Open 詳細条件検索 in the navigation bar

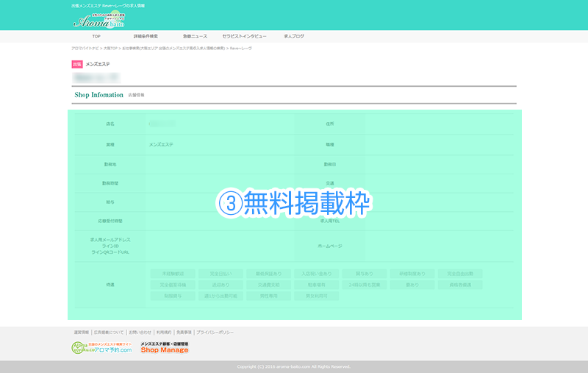(x=146, y=36)
